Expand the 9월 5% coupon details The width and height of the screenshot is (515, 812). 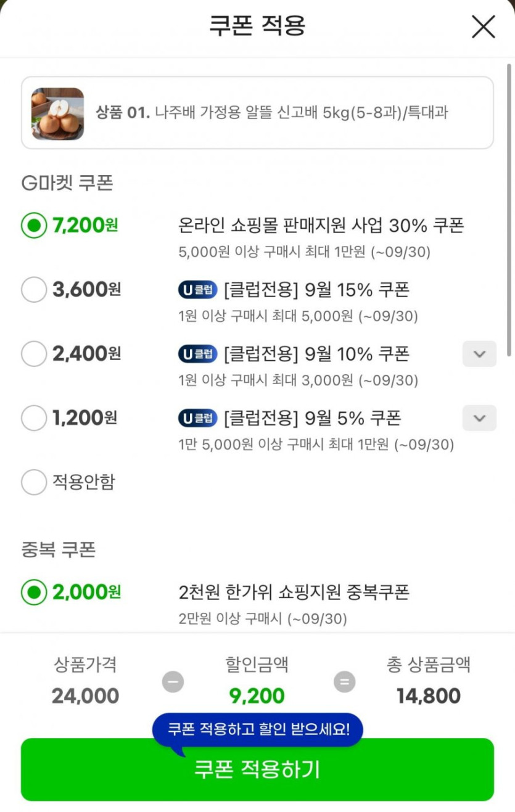[479, 418]
